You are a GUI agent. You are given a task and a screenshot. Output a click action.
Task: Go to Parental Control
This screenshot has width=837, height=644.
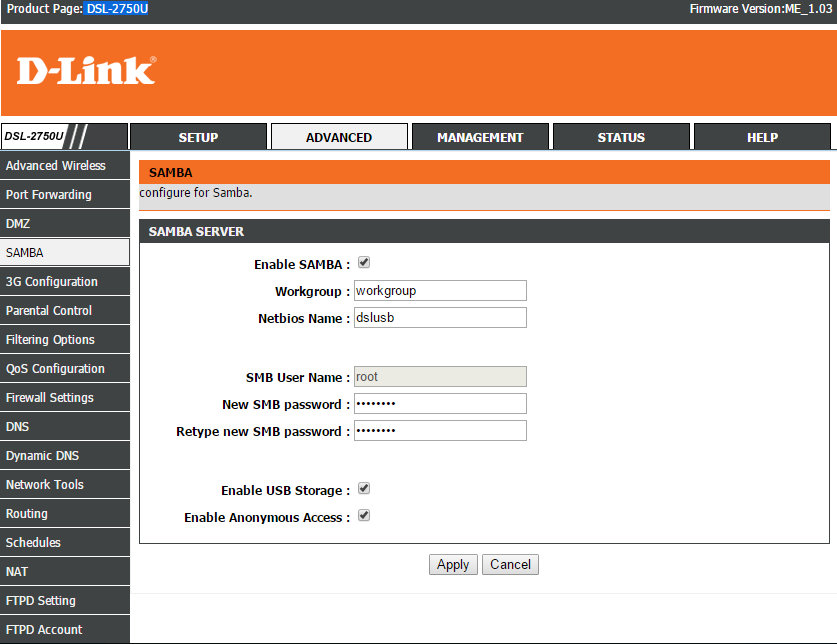coord(65,310)
